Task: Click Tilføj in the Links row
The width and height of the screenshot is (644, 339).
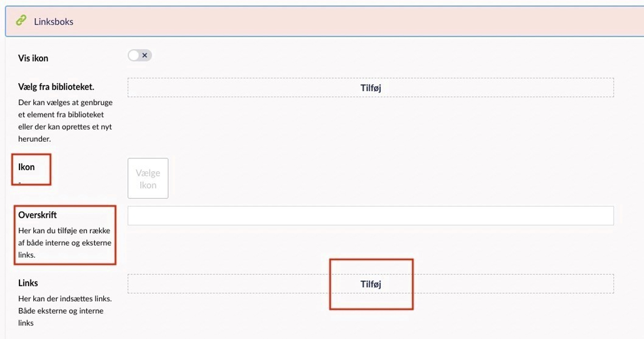Action: [x=371, y=284]
